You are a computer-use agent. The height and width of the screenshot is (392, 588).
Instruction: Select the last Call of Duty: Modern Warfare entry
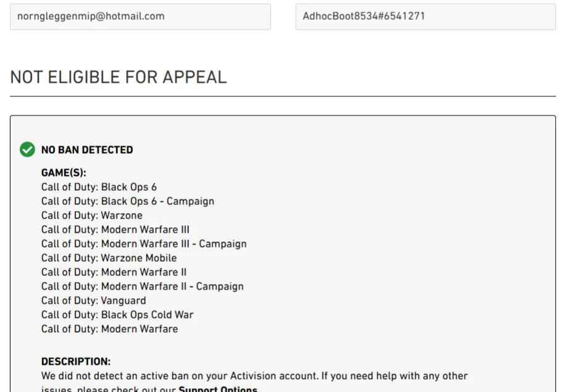(x=109, y=329)
